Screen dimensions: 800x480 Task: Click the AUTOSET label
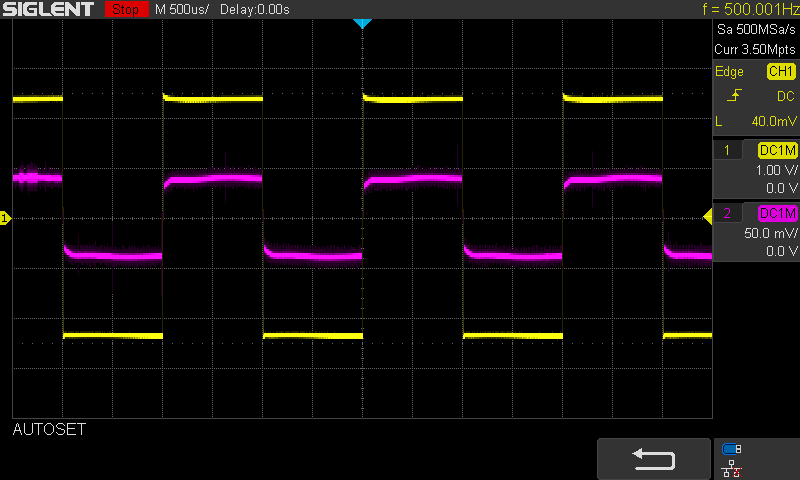49,430
